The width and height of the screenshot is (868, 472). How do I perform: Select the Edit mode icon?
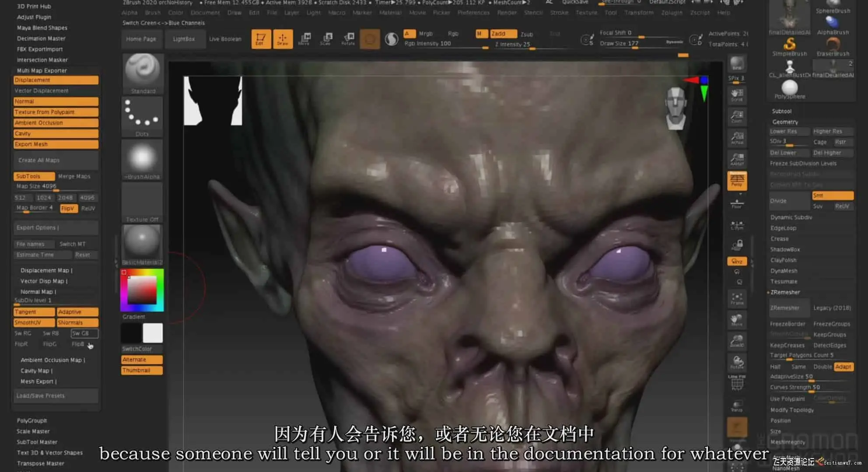261,39
